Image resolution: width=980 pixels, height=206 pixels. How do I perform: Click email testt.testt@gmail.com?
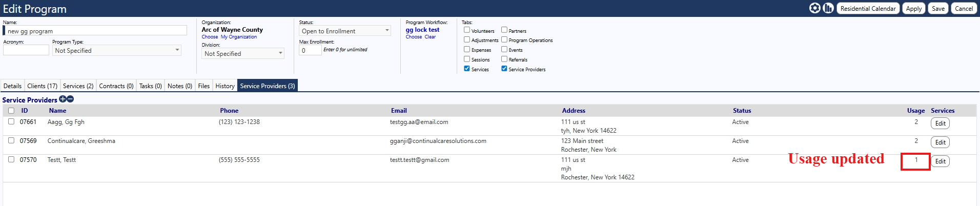tap(419, 160)
